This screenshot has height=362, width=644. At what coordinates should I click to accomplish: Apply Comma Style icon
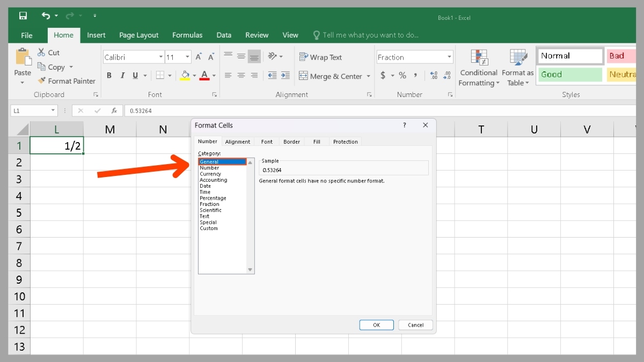pos(415,76)
